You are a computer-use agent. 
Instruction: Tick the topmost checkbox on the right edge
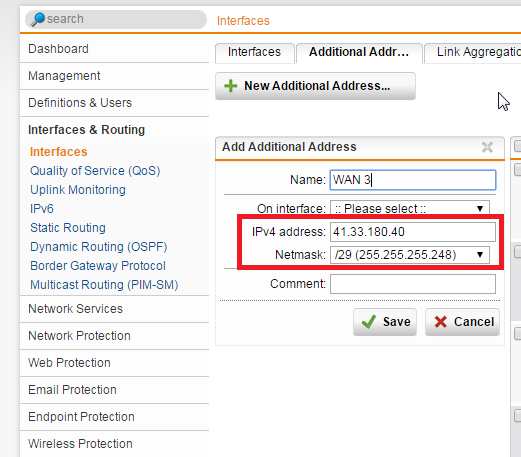pos(518,146)
